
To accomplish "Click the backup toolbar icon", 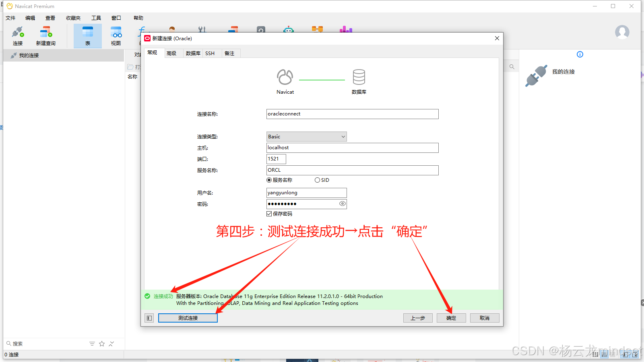I will tap(261, 29).
